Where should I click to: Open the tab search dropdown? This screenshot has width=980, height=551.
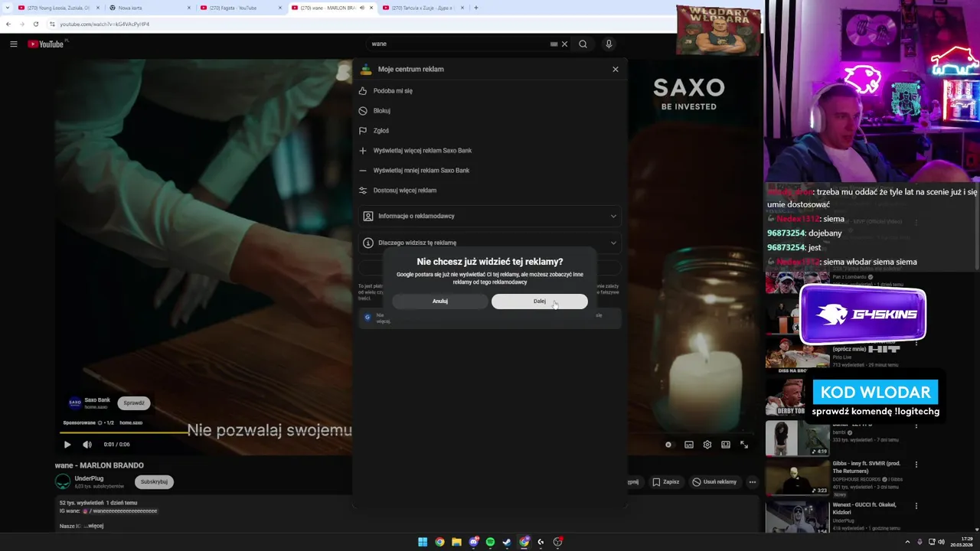coord(8,8)
